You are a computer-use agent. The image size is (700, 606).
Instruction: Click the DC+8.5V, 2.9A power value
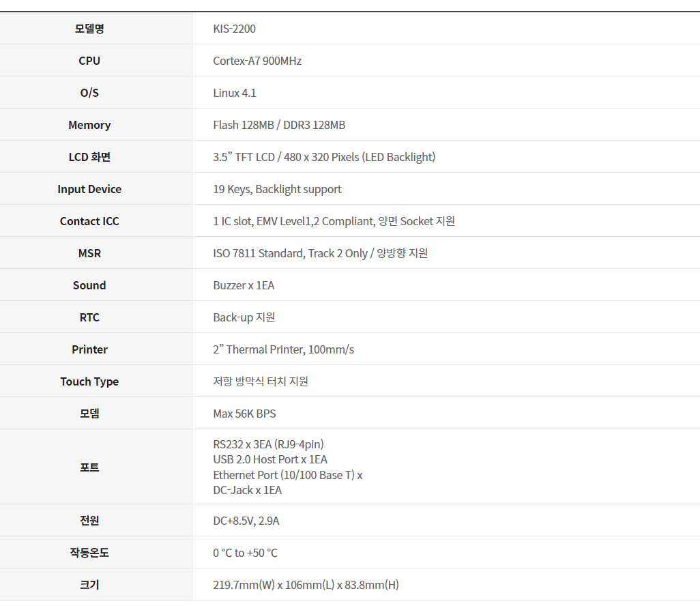246,521
